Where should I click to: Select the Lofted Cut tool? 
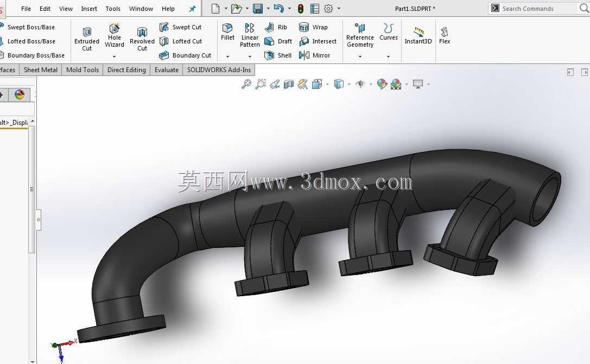pos(181,41)
